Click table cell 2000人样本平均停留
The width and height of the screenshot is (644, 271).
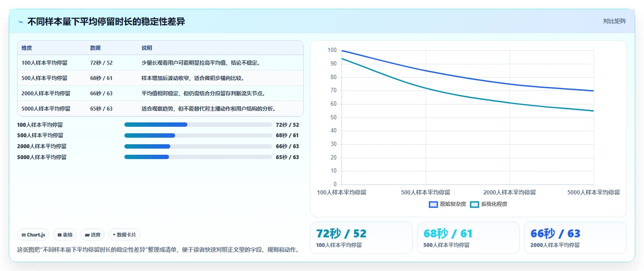click(x=46, y=94)
